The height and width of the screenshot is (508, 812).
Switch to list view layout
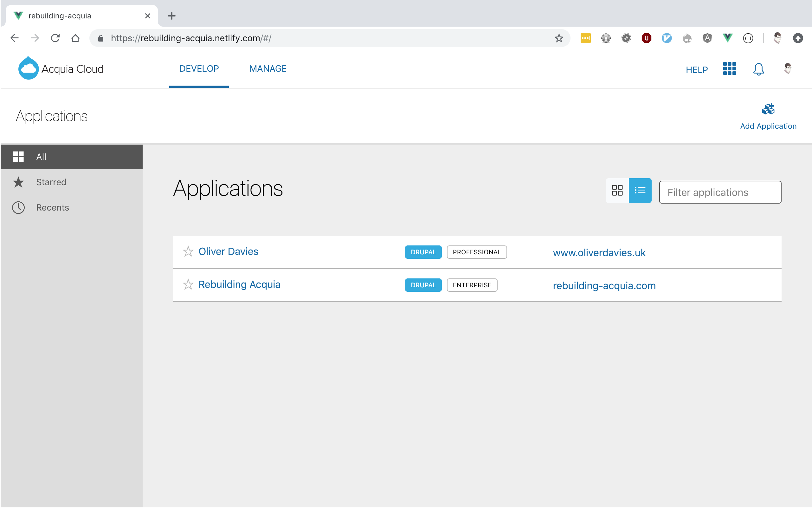pyautogui.click(x=640, y=191)
